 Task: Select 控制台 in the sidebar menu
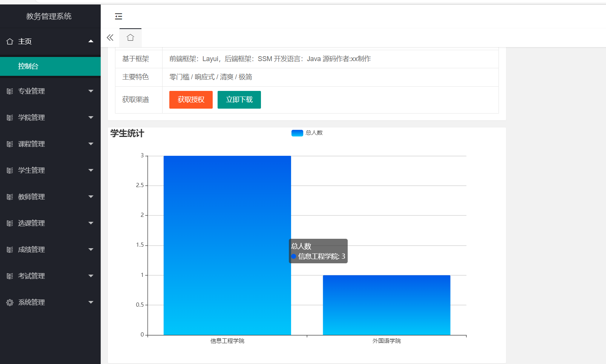click(x=27, y=66)
